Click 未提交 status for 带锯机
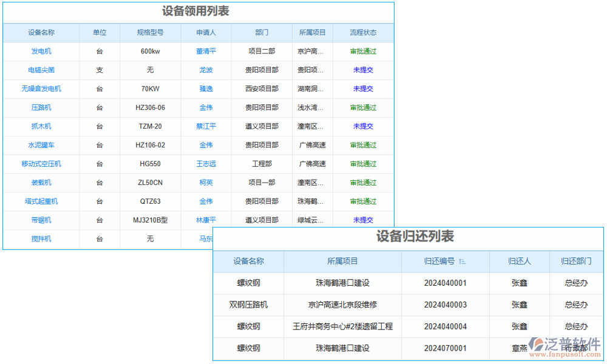607x364 pixels. [363, 220]
